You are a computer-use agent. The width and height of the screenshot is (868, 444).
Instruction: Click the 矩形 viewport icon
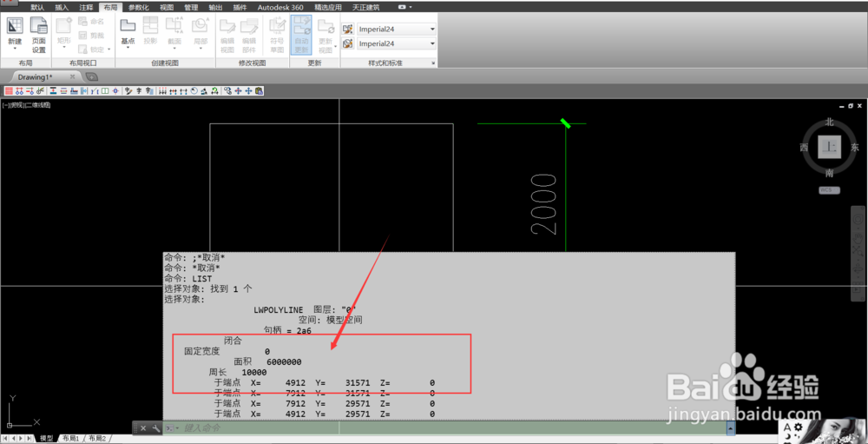pyautogui.click(x=63, y=26)
